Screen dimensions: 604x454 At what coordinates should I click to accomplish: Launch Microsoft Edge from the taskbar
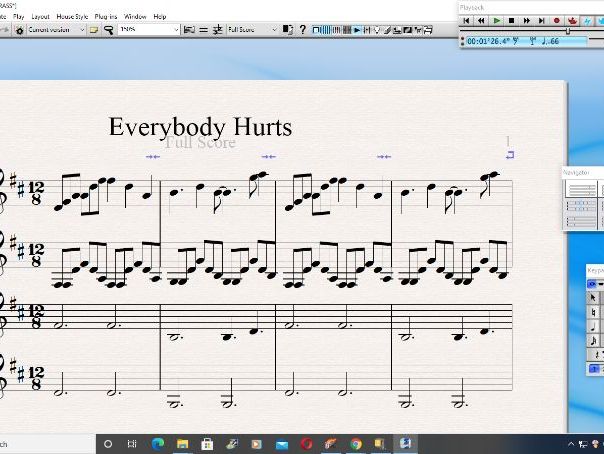click(158, 444)
